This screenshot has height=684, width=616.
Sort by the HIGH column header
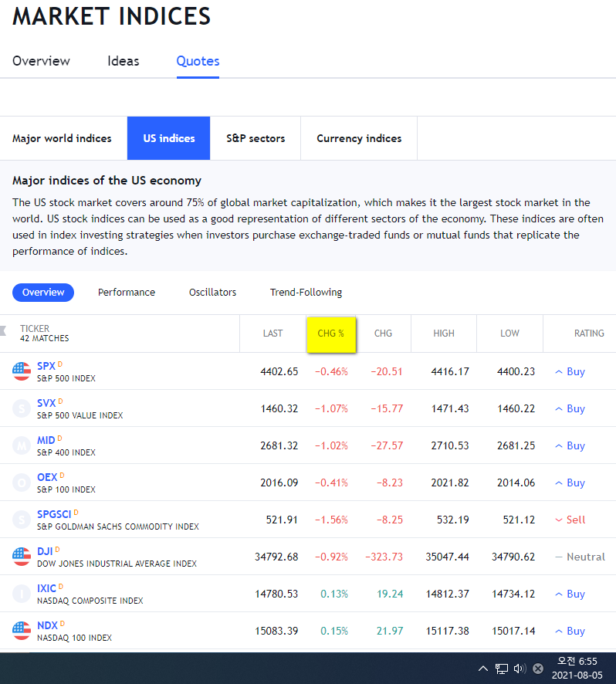(444, 334)
